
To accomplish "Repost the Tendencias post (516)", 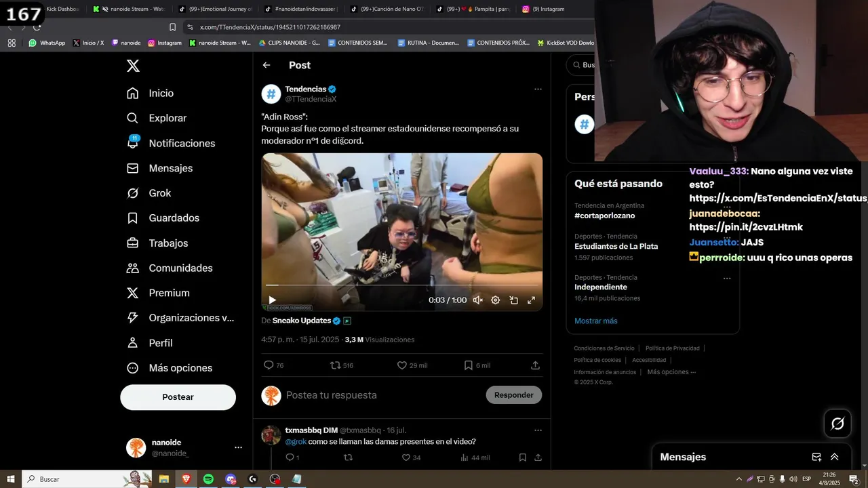I will coord(341,365).
